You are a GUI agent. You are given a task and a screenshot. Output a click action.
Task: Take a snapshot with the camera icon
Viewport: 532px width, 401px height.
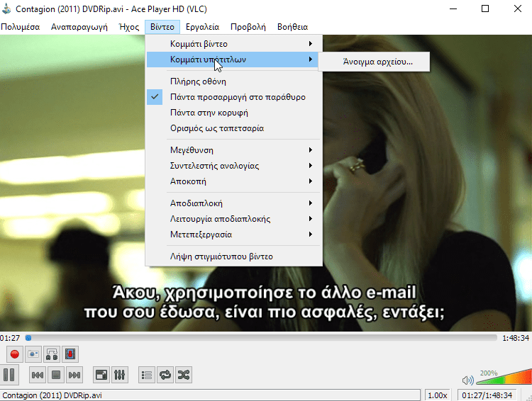coord(33,354)
